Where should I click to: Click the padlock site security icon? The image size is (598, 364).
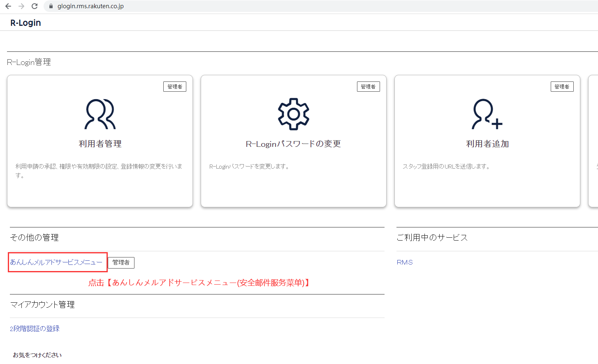(51, 6)
